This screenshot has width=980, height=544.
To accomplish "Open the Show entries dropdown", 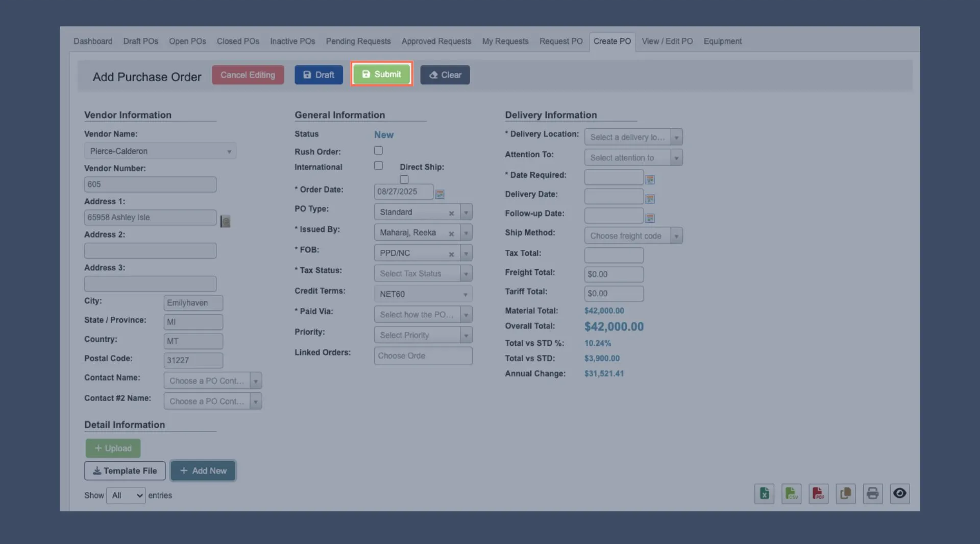I will [x=126, y=495].
